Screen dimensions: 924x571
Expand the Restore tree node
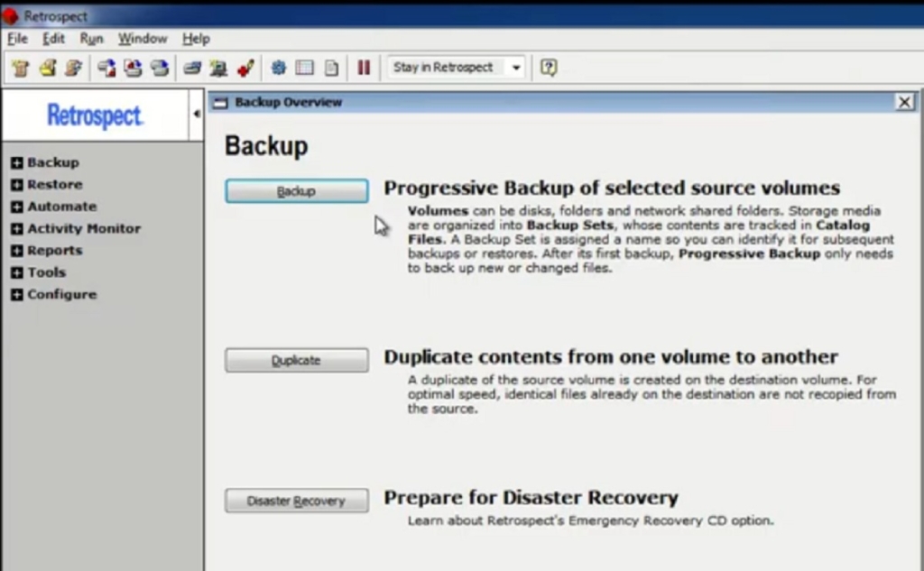(16, 185)
